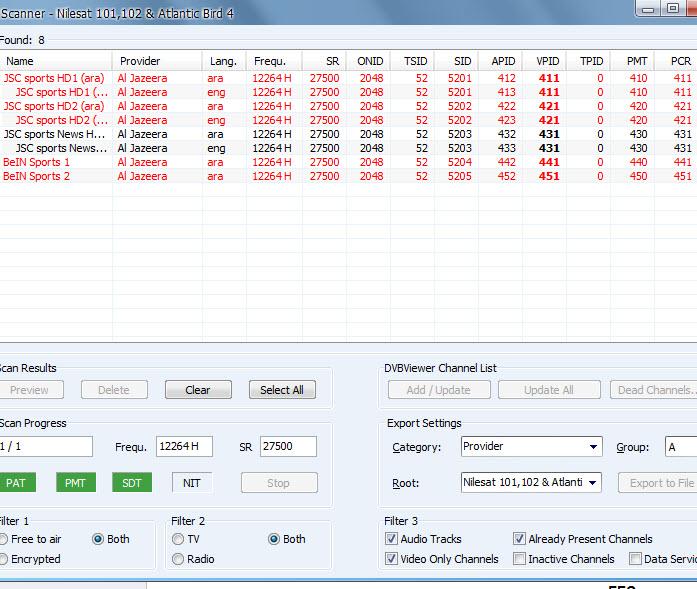Click the Group field showing A
Image resolution: width=697 pixels, height=589 pixels.
[681, 446]
